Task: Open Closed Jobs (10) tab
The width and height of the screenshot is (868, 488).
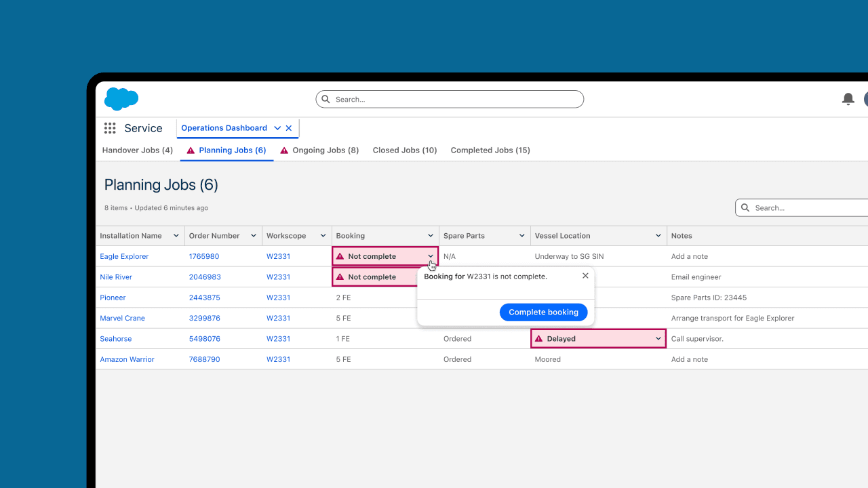Action: (405, 150)
